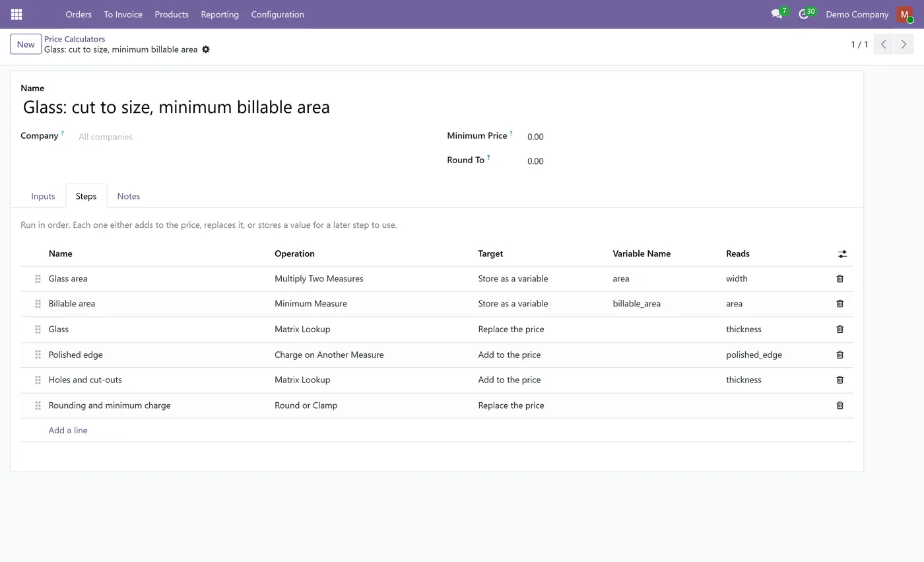Screen dimensions: 924x562
Task: Open the user avatar menu
Action: [x=904, y=14]
